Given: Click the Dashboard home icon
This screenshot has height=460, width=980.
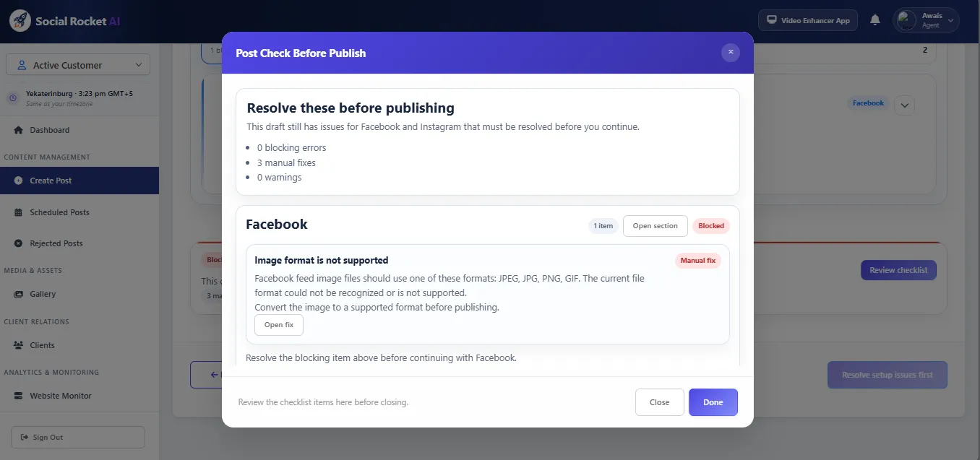Looking at the screenshot, I should coord(19,130).
